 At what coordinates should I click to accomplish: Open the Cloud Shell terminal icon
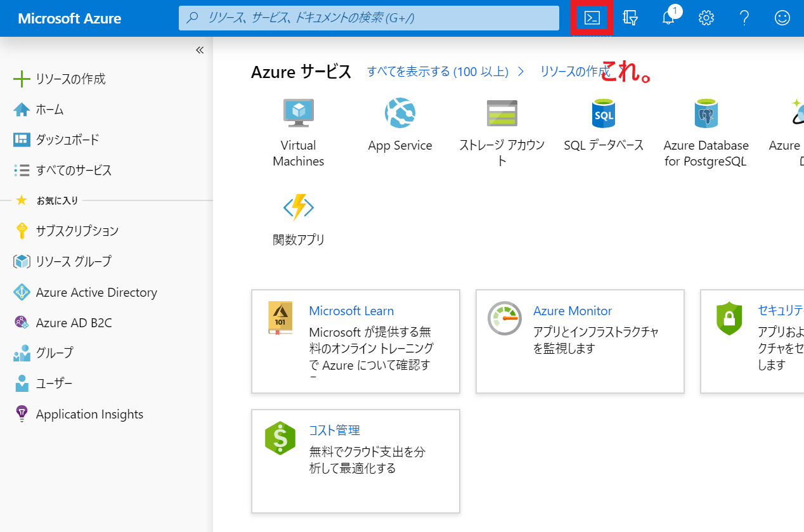pyautogui.click(x=592, y=18)
